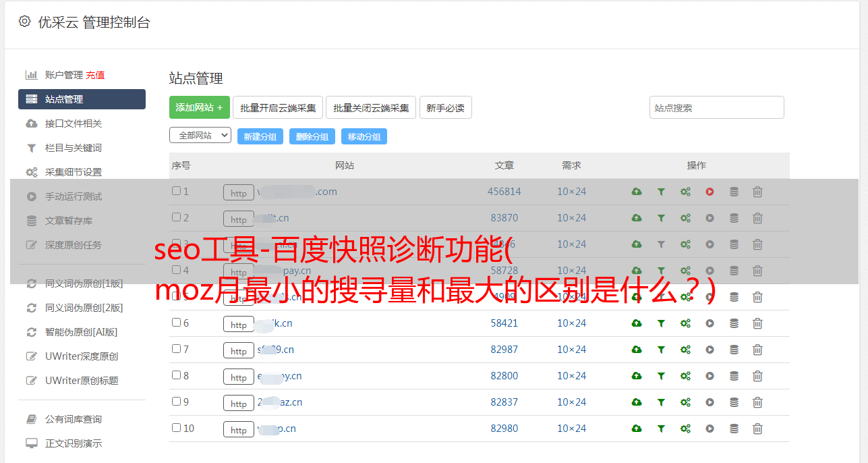
Task: Click the cloud upload icon in row 7
Action: coord(637,350)
